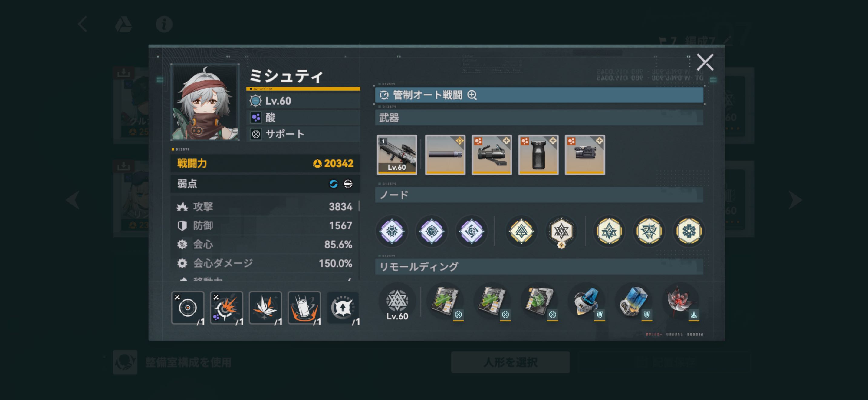This screenshot has width=868, height=400.
Task: Select the red flower remolding item
Action: pos(681,302)
